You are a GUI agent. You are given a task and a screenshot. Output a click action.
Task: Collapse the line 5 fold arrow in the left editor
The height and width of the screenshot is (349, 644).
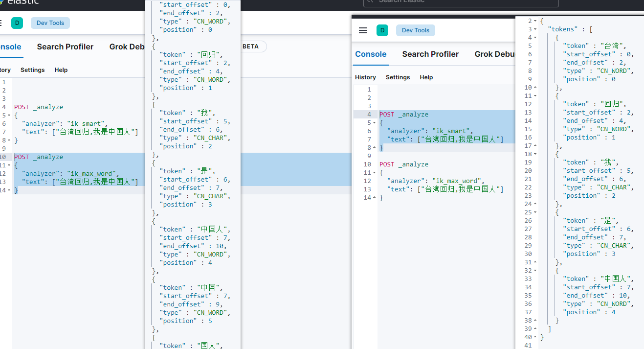9,116
